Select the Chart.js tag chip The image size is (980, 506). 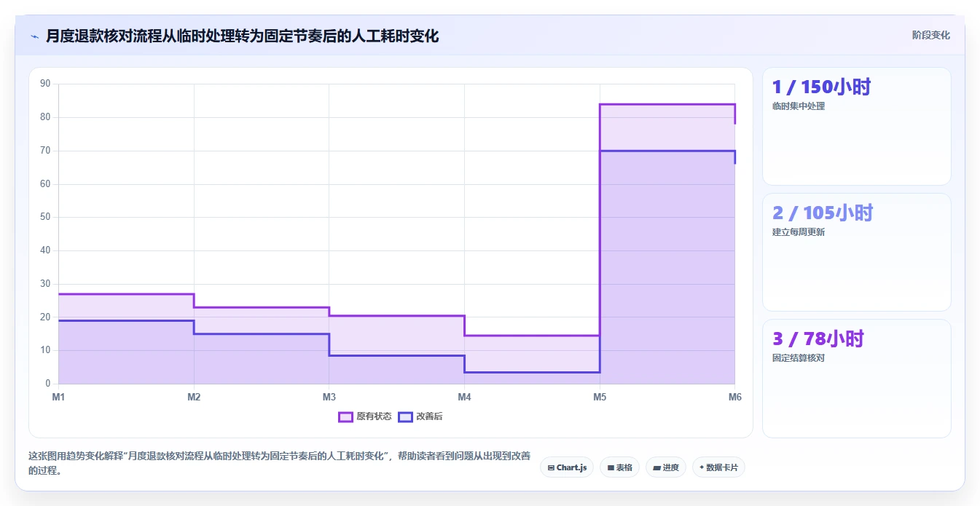567,467
